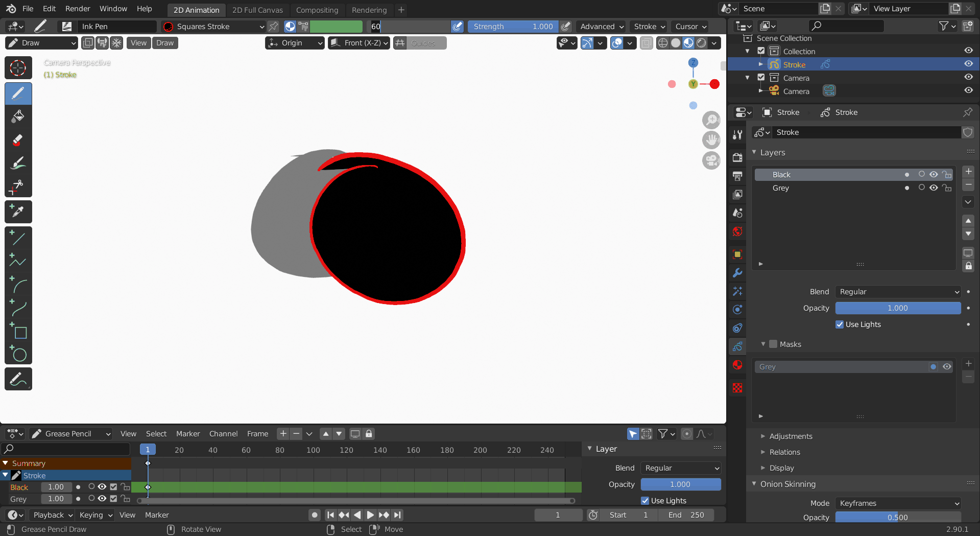Click the Advanced brush settings button
Screen dimensions: 980x536
[602, 27]
